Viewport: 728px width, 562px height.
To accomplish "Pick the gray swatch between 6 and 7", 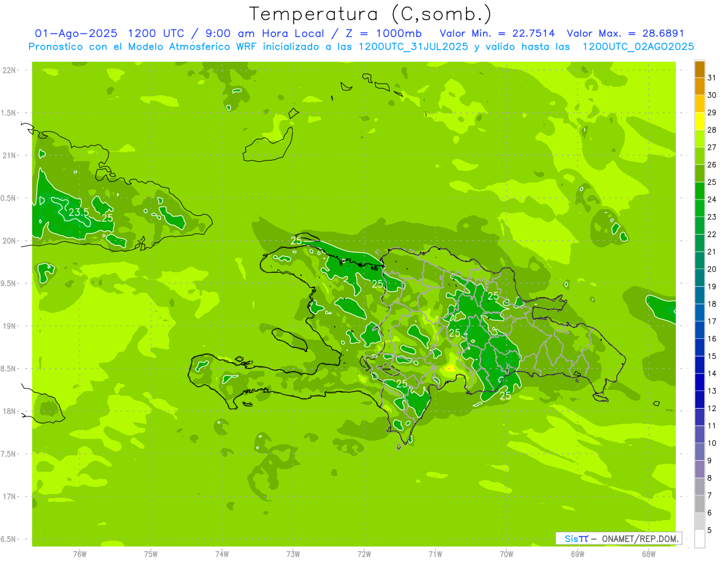I will tap(699, 504).
